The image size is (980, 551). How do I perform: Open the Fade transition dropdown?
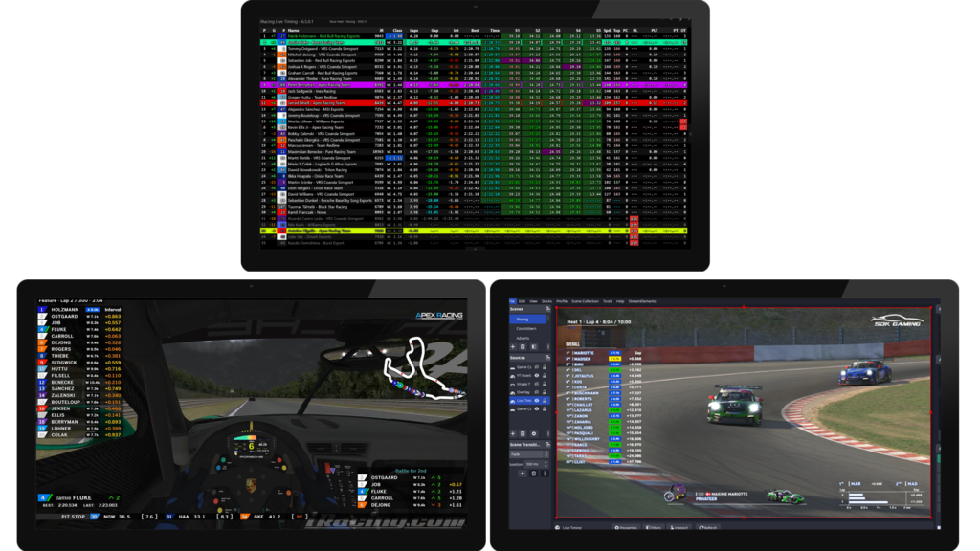coord(528,454)
